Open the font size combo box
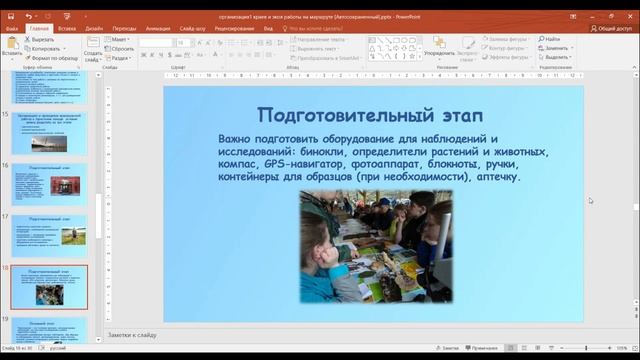Image resolution: width=640 pixels, height=360 pixels. (186, 42)
